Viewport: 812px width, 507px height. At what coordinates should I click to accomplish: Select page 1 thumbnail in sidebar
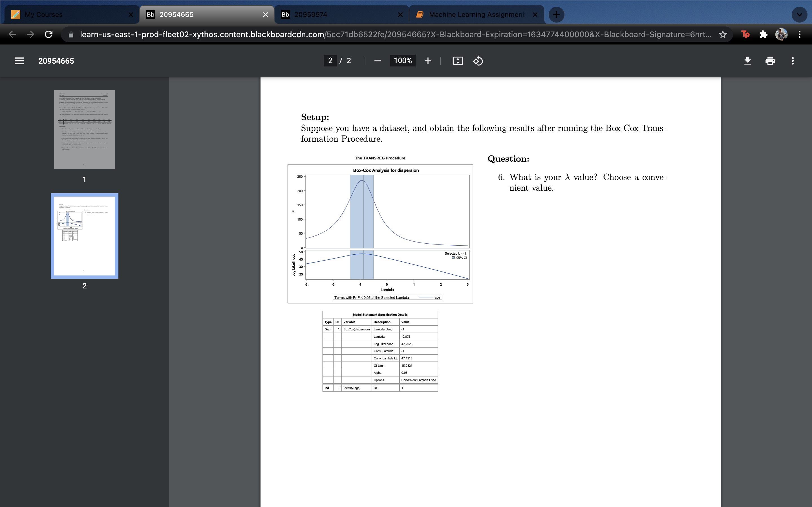point(84,129)
